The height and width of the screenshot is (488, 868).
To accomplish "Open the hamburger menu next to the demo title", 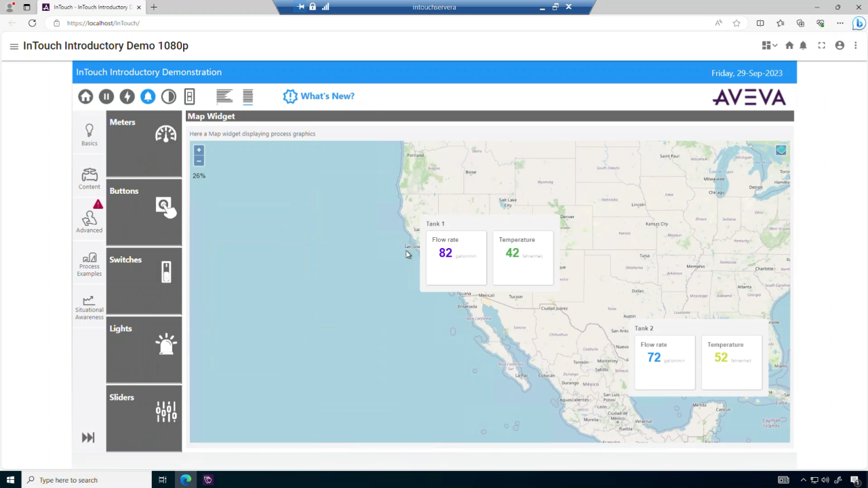I will pyautogui.click(x=14, y=45).
